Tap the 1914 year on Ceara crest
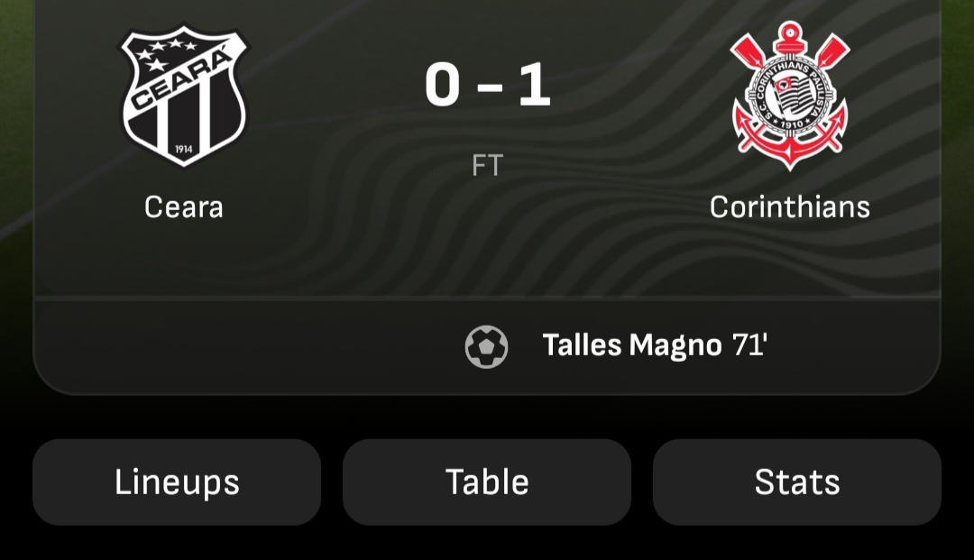The width and height of the screenshot is (974, 560). click(x=184, y=150)
